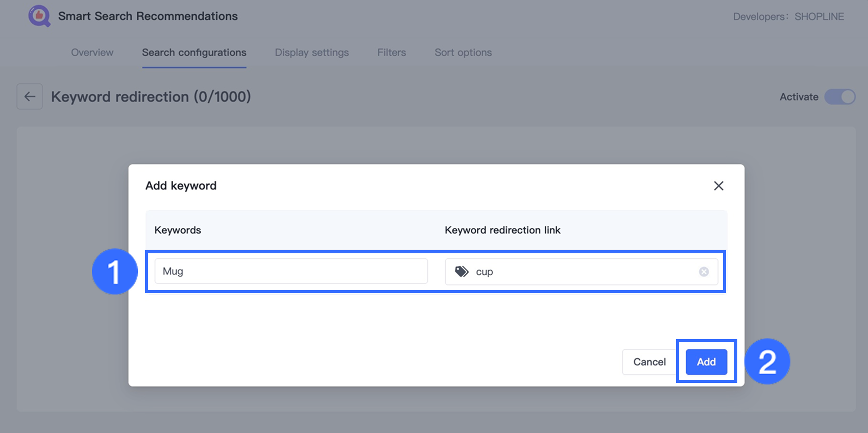The width and height of the screenshot is (868, 433).
Task: Select the Sort options tab
Action: (x=463, y=53)
